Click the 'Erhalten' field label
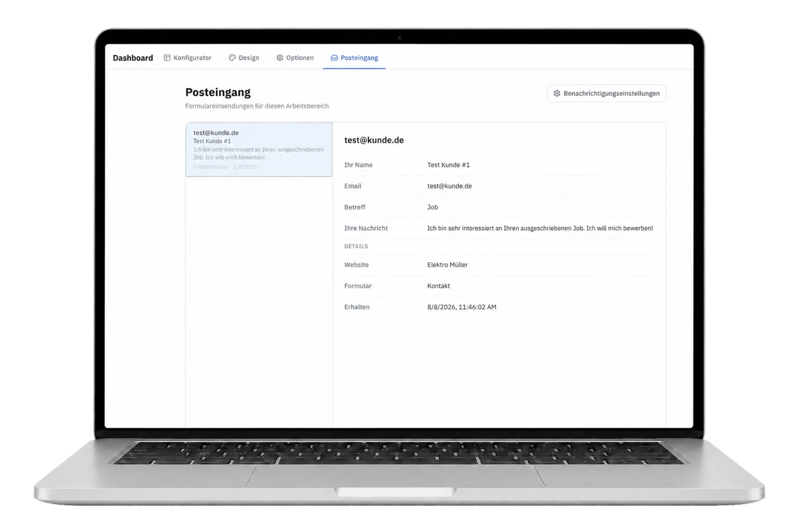 pos(357,307)
